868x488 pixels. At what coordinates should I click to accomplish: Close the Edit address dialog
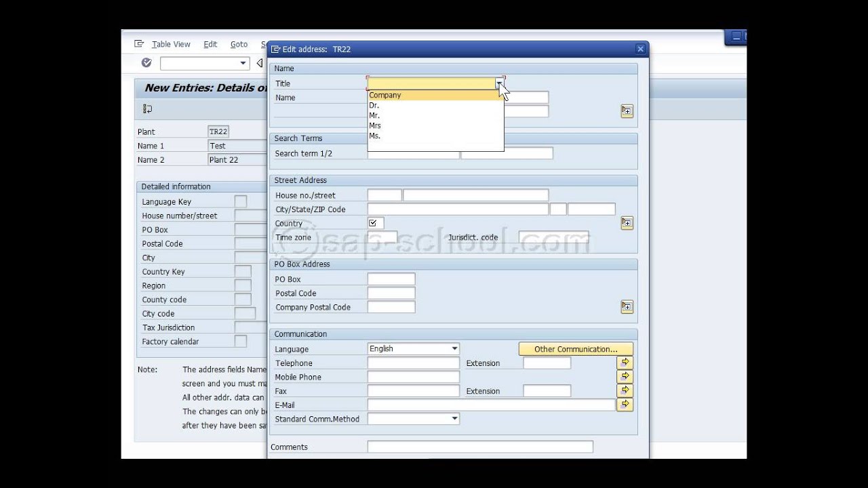(x=640, y=49)
